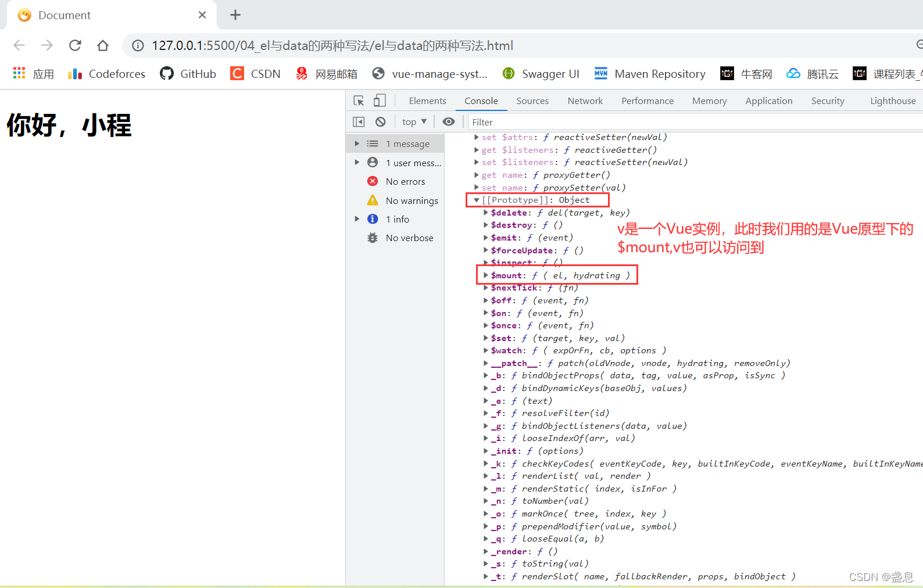Activate the inspect element picker icon
Screen dimensions: 923x588
coord(359,101)
